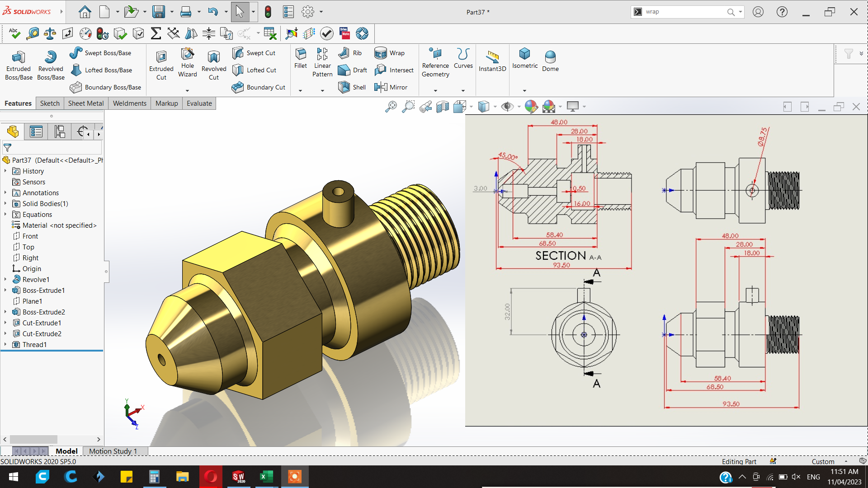Toggle Hide/Show Items eye icon
868x488 pixels.
click(x=507, y=107)
